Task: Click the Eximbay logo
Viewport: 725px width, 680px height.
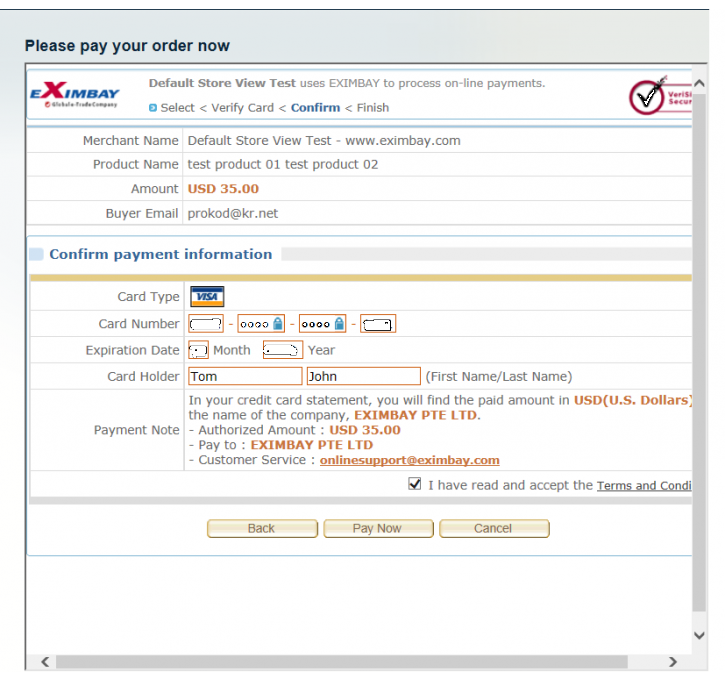Action: [74, 94]
